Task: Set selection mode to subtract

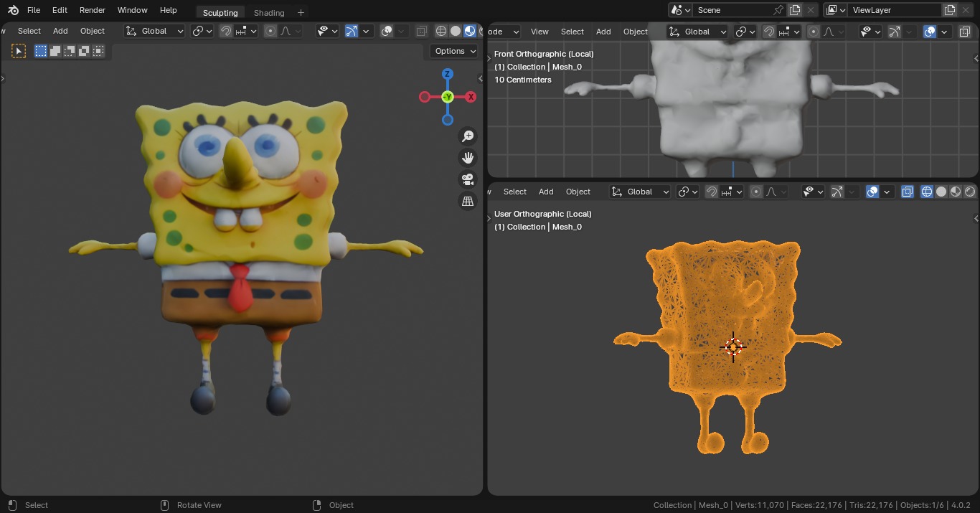Action: [70, 51]
